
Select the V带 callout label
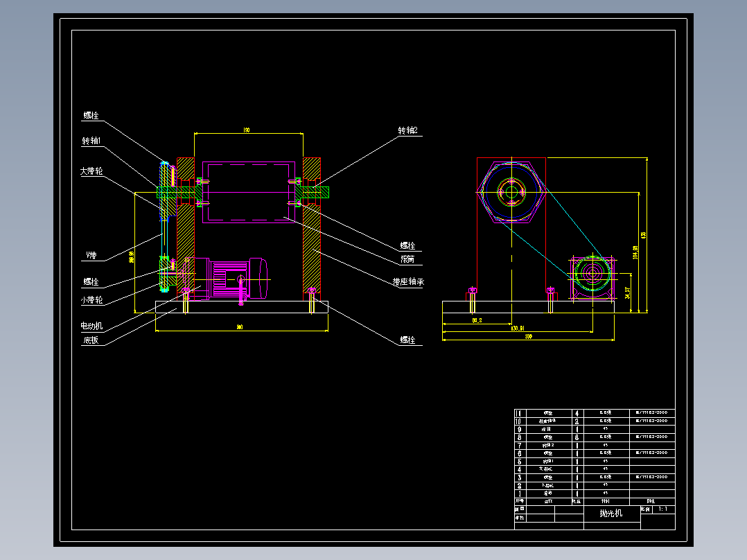tap(91, 255)
